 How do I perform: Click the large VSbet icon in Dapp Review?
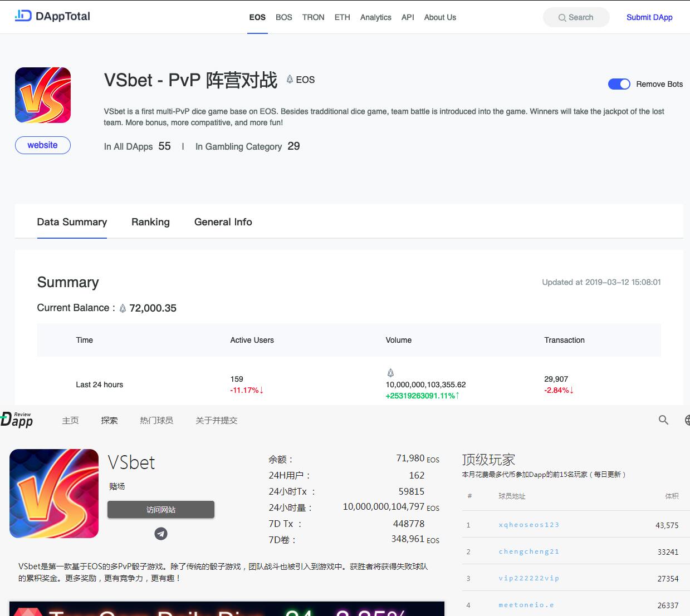tap(54, 494)
